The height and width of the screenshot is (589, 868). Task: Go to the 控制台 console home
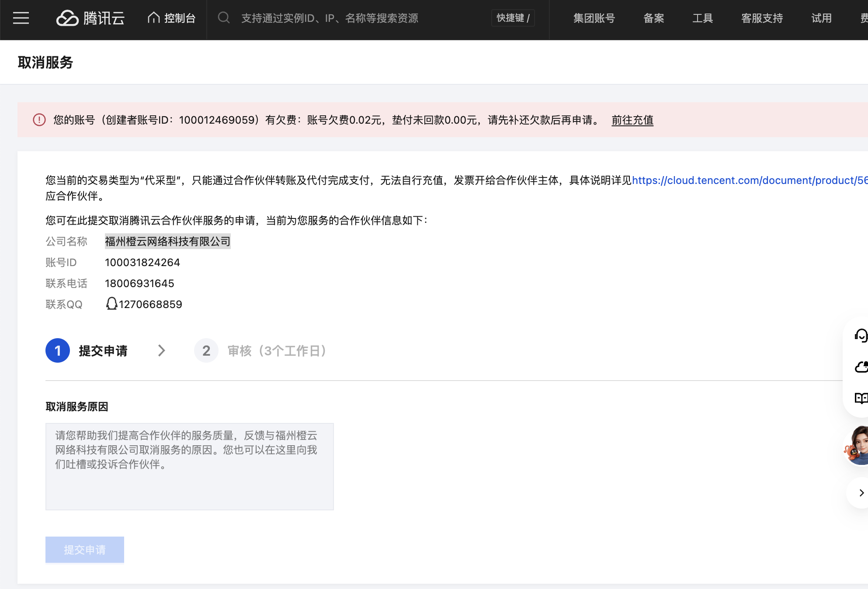(171, 18)
